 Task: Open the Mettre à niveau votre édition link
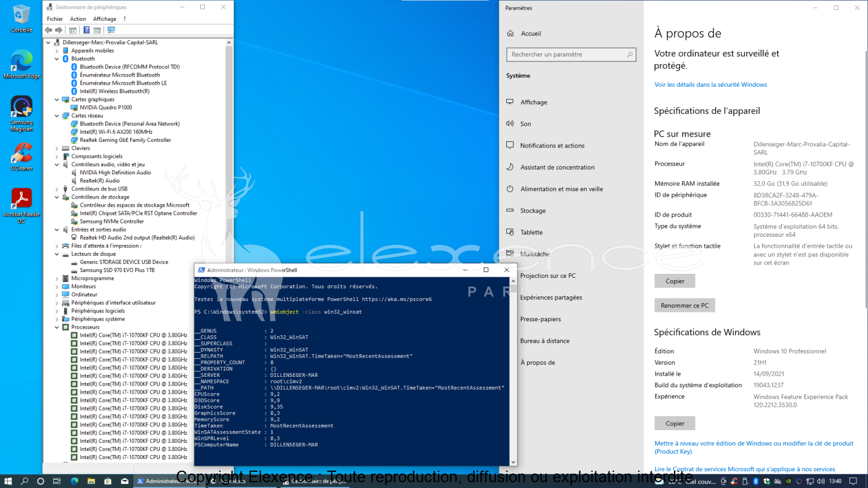(754, 447)
